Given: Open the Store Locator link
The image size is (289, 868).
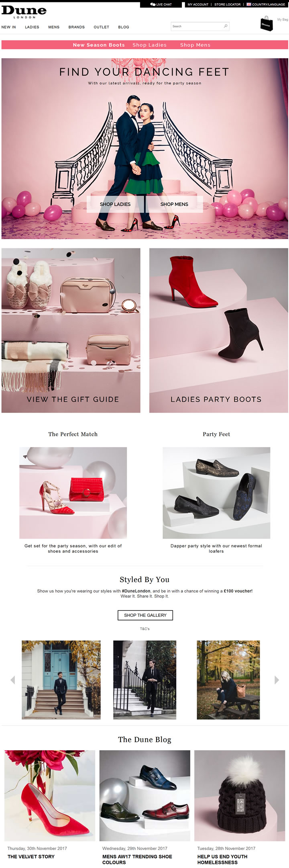Looking at the screenshot, I should [228, 4].
